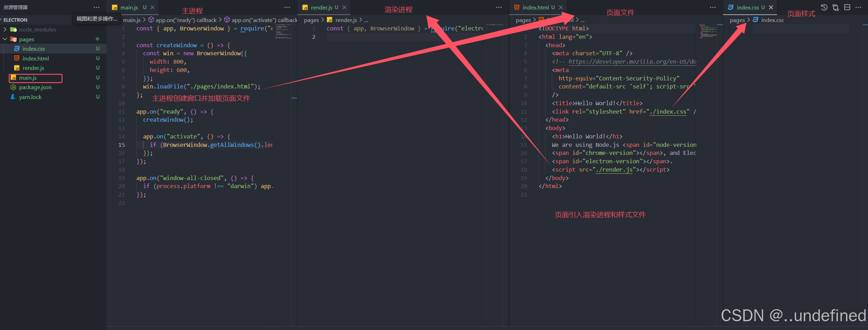Click line number 18 in index.html gutter
868x330 pixels.
point(523,170)
